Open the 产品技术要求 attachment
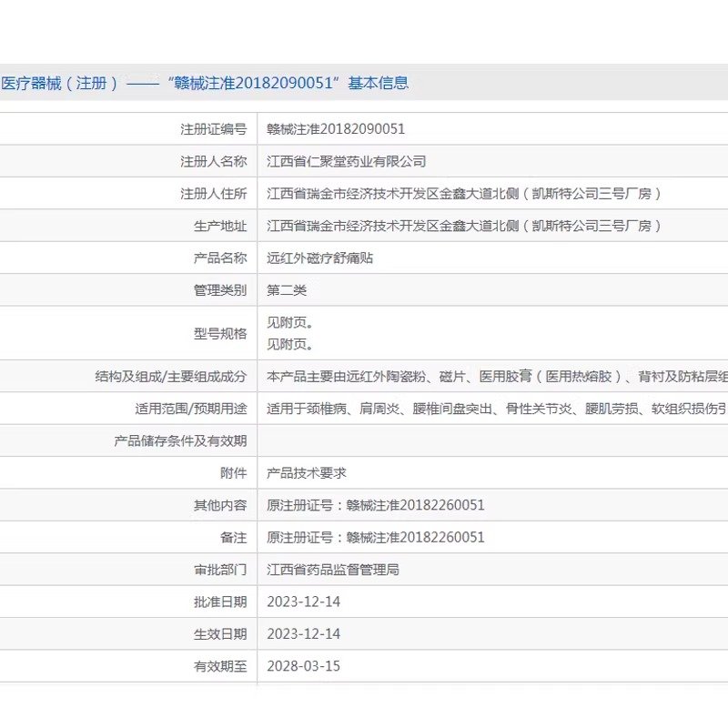 [307, 473]
